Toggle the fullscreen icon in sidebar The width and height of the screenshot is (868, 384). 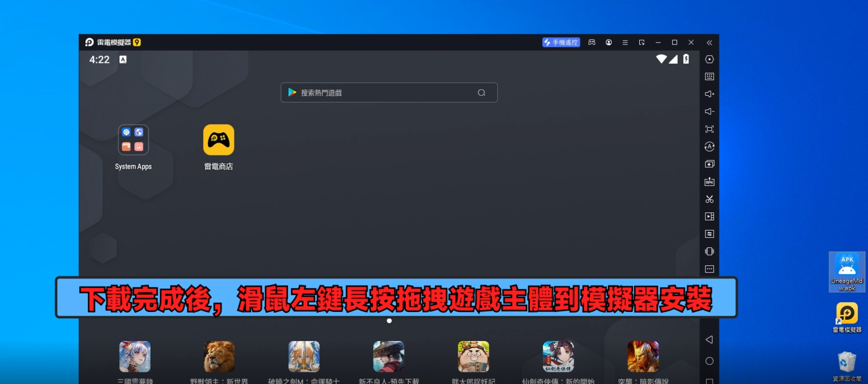click(x=709, y=129)
